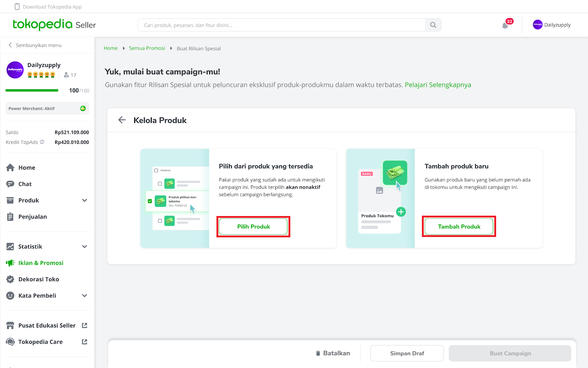Screen dimensions: 588x368
Task: Click the search input field
Action: coord(282,25)
